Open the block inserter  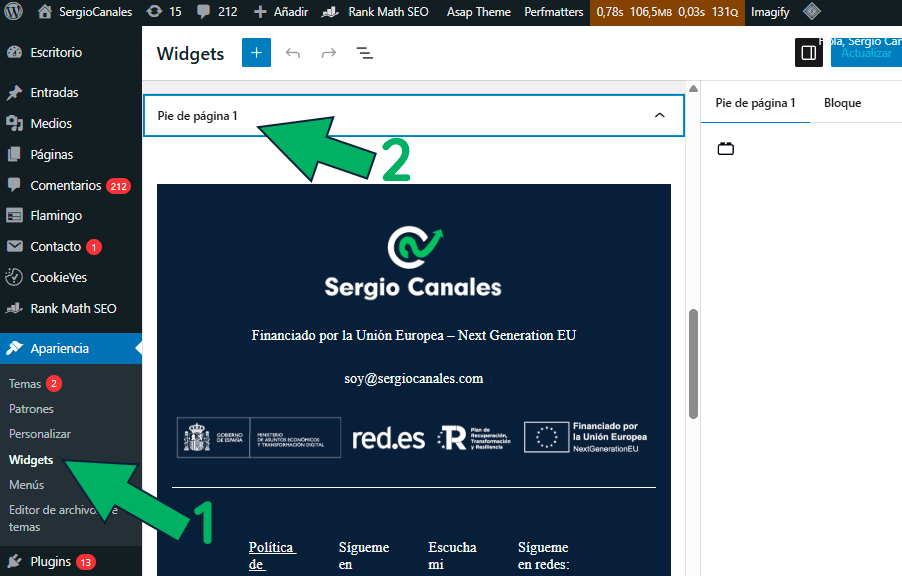(256, 52)
